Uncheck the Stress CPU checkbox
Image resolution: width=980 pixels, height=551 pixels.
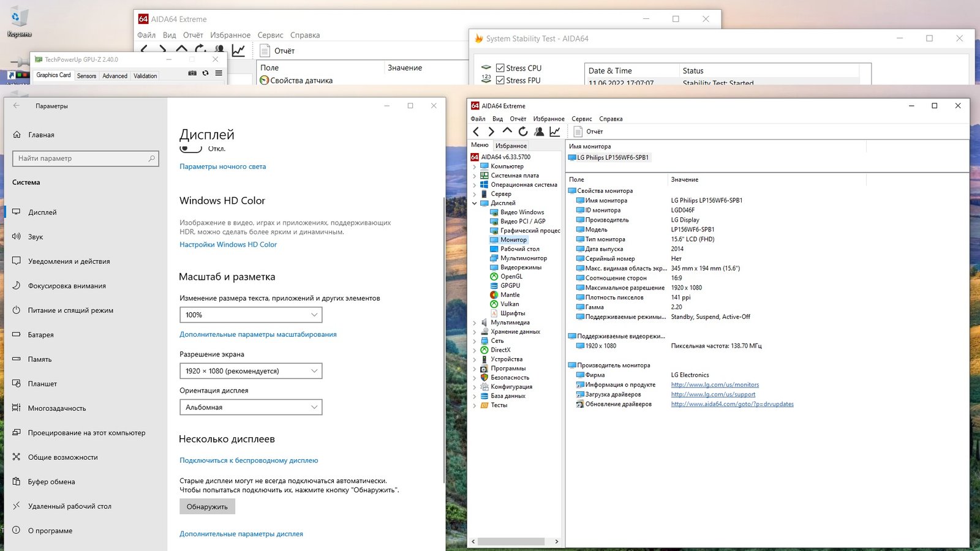click(500, 69)
